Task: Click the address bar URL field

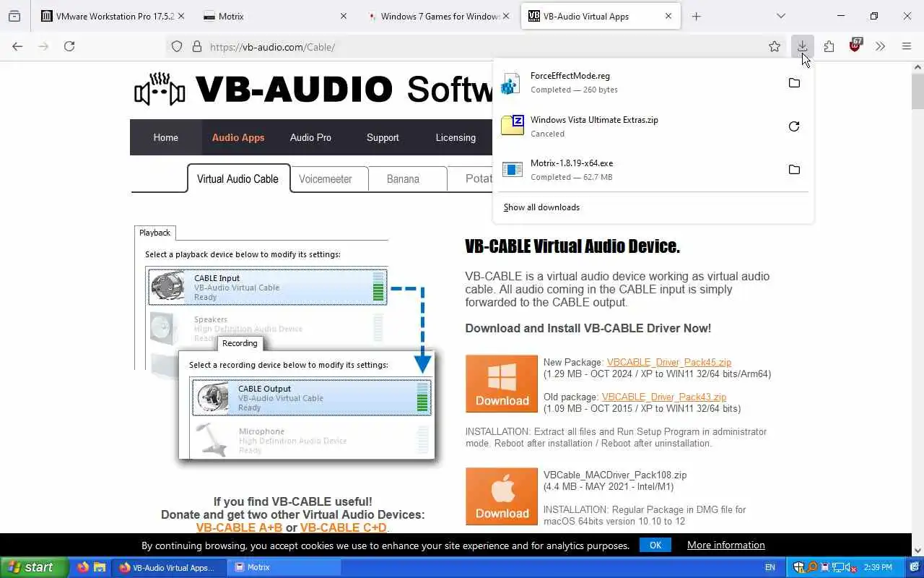Action: point(476,47)
